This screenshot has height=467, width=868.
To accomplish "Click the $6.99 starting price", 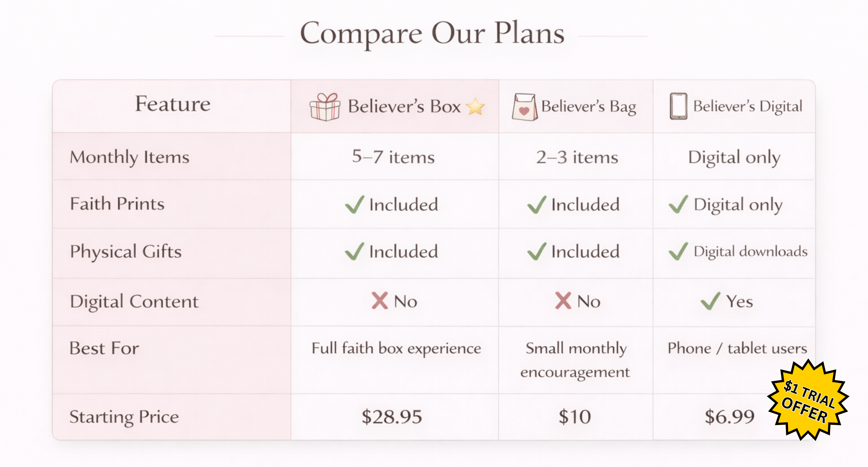I will coord(730,417).
